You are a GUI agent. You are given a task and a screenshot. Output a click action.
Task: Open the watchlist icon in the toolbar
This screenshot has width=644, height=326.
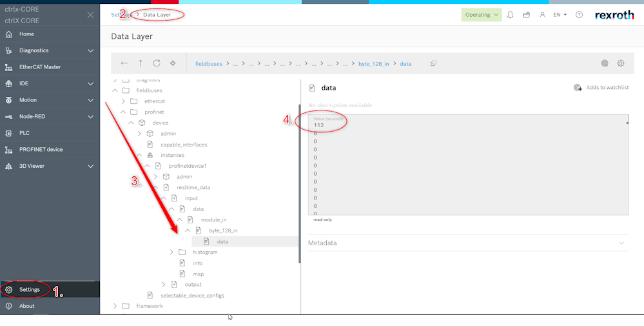click(605, 63)
